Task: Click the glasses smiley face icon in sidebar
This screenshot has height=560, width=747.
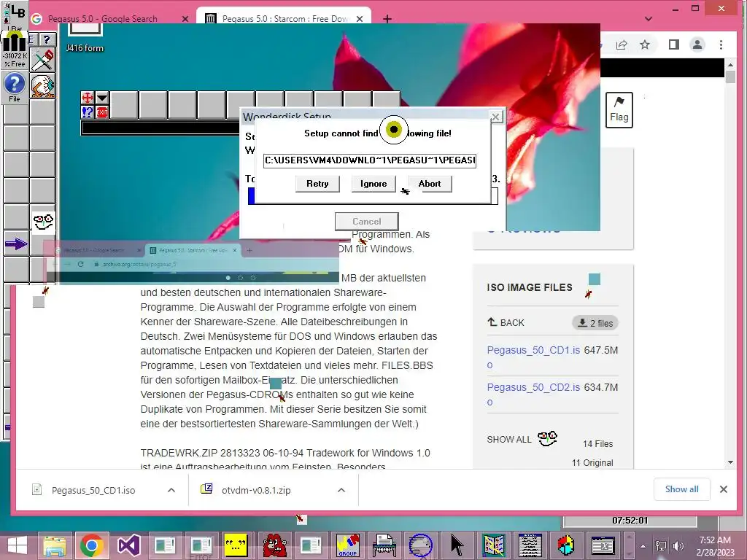Action: click(x=43, y=222)
